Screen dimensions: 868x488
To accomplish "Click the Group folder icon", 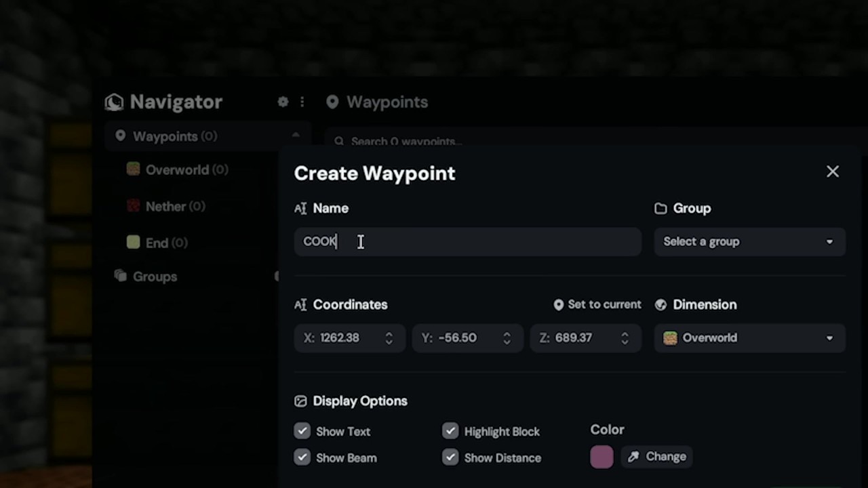I will tap(660, 209).
